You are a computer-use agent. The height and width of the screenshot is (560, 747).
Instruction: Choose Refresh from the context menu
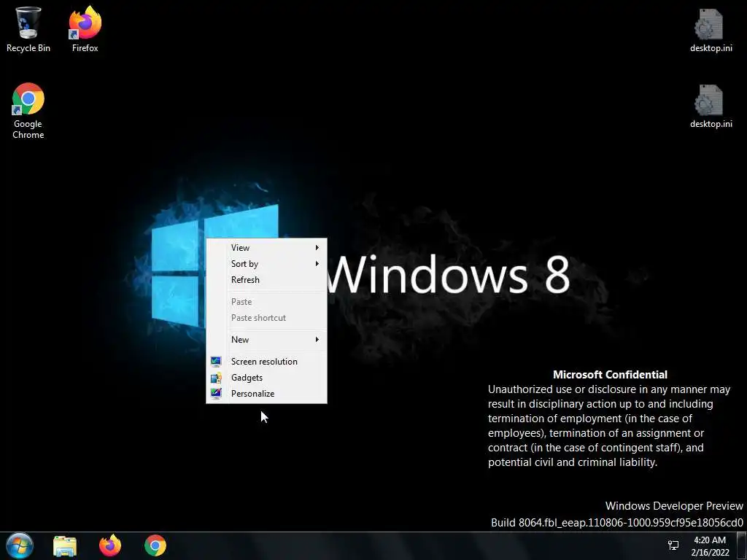267,280
